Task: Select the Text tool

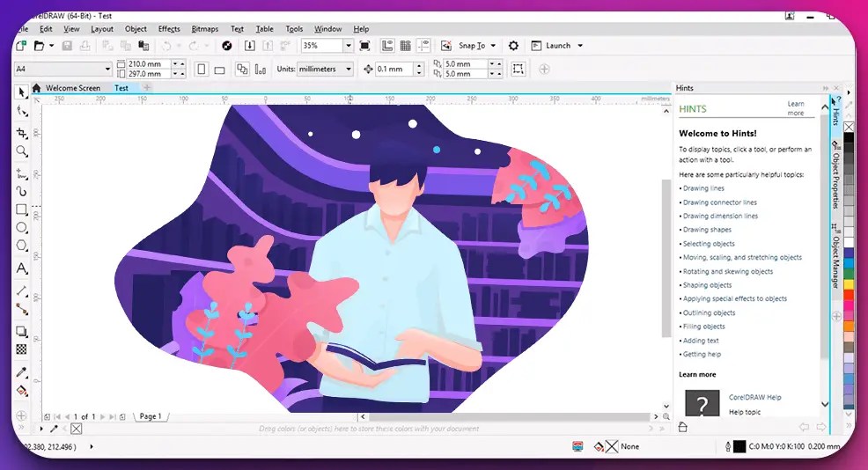Action: tap(22, 268)
